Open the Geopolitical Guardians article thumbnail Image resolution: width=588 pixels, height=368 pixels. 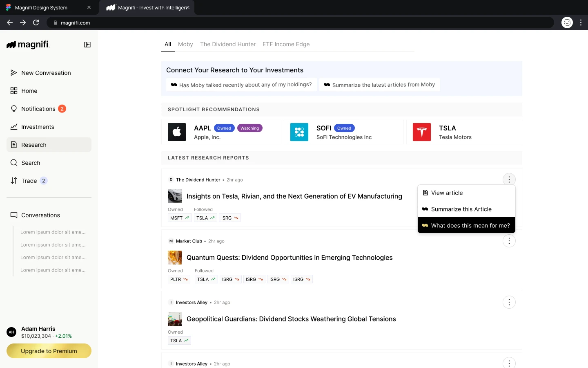coord(175,319)
